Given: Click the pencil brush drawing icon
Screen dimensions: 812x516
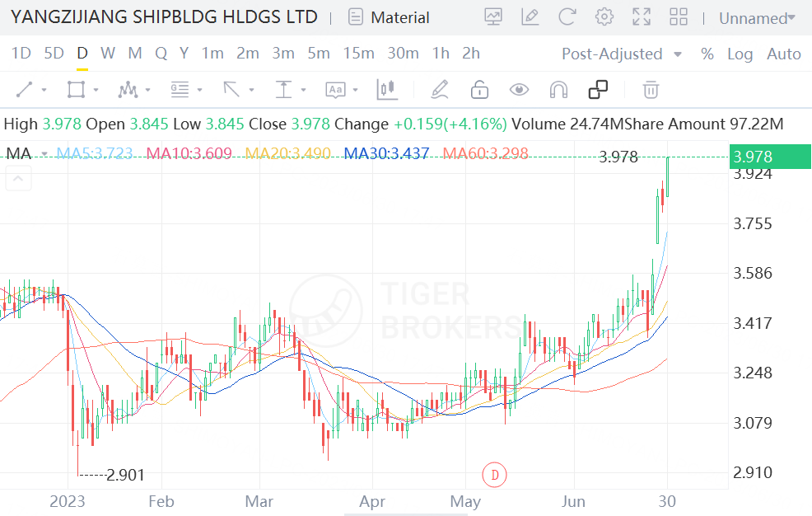Looking at the screenshot, I should click(x=440, y=90).
